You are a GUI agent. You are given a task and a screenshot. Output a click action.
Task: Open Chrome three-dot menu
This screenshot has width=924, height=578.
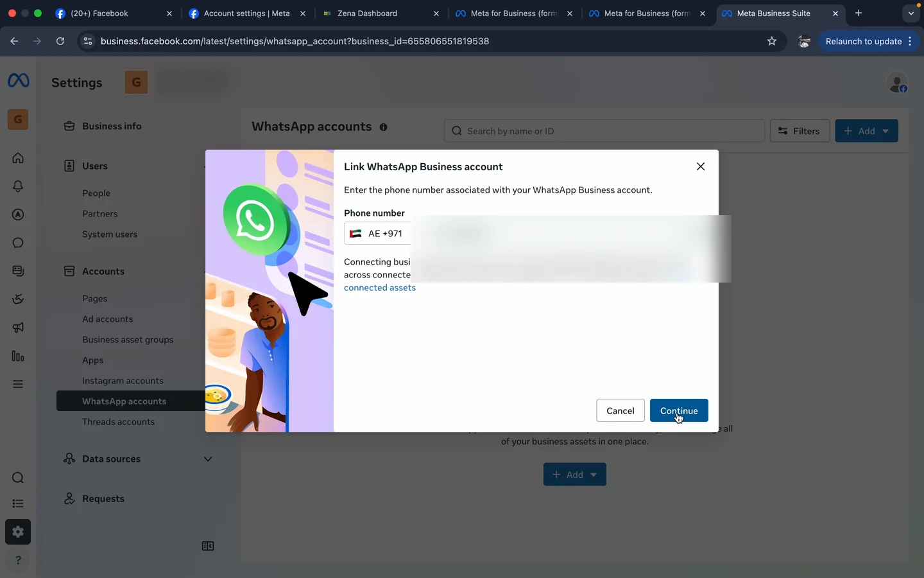(910, 41)
